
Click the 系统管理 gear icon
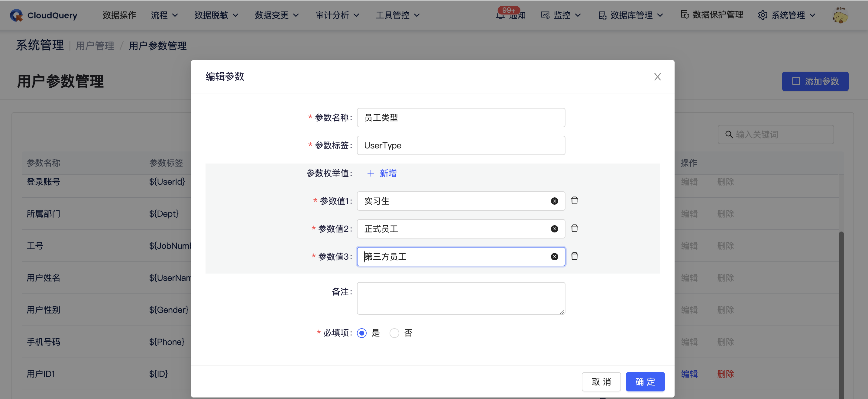tap(763, 15)
